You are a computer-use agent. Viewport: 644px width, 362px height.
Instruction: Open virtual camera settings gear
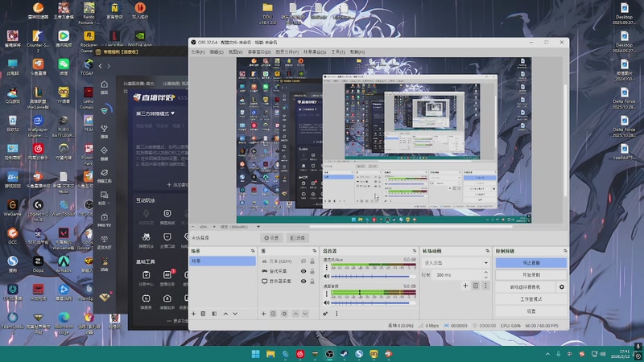[561, 287]
